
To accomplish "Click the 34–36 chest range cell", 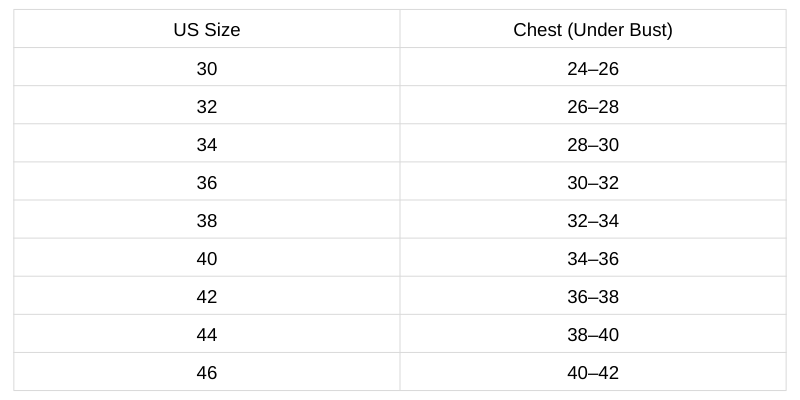I will [593, 259].
